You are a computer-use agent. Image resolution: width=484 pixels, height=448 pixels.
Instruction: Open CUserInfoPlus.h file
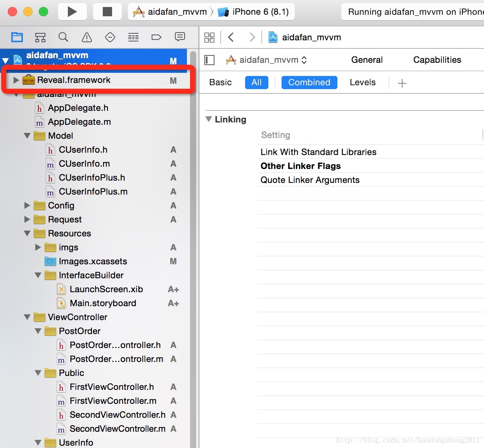[x=92, y=177]
